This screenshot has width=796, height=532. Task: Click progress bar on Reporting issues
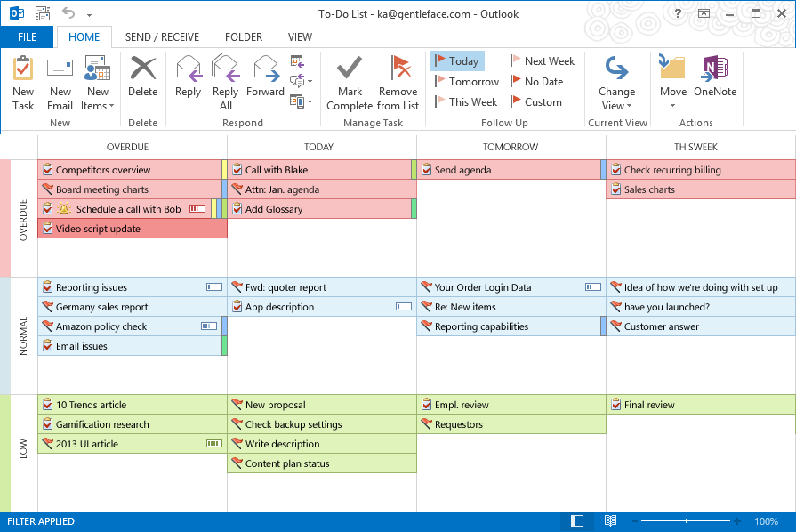(x=214, y=287)
